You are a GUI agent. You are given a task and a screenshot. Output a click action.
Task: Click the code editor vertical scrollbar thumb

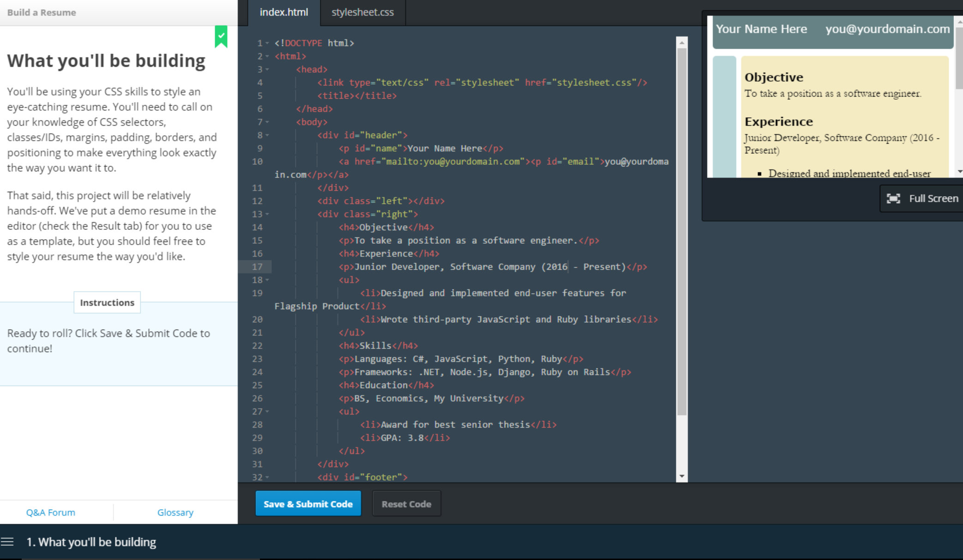tap(682, 231)
